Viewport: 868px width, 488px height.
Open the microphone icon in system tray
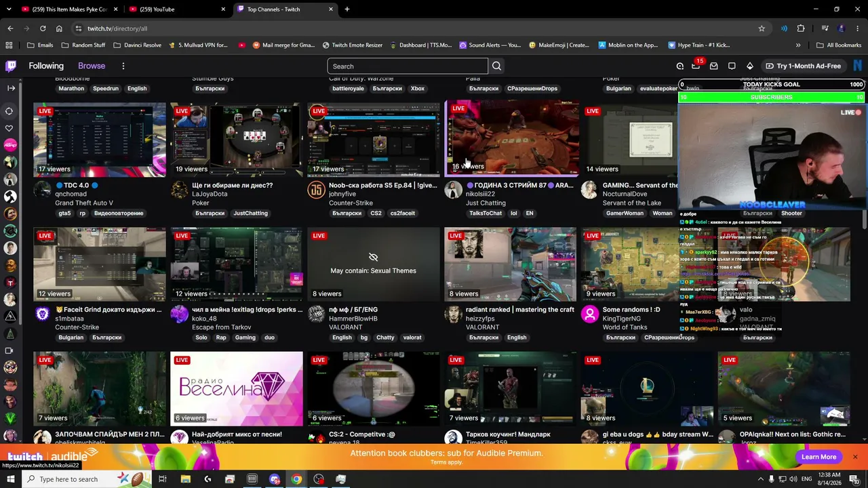[772, 479]
